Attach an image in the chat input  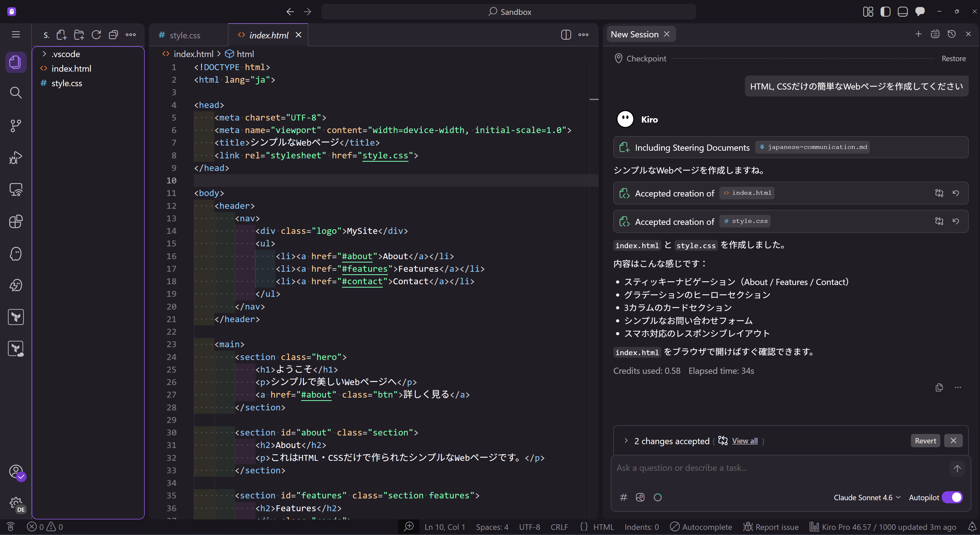640,497
